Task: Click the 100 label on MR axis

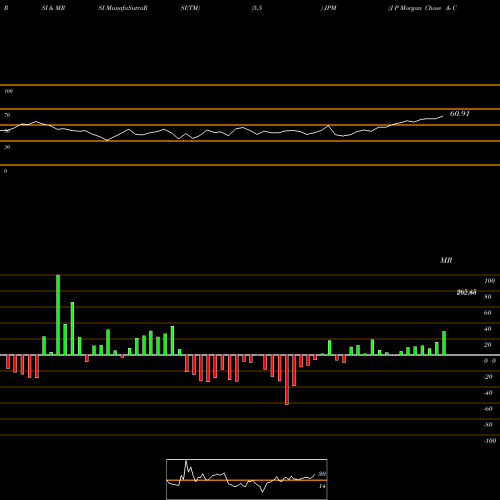Action: (490, 281)
